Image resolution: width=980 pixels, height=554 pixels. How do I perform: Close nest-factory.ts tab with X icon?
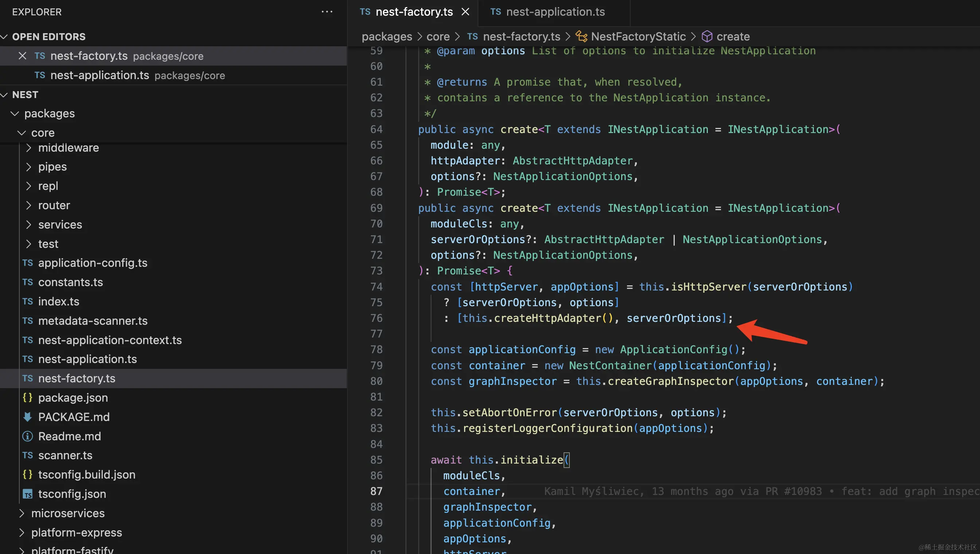tap(465, 12)
